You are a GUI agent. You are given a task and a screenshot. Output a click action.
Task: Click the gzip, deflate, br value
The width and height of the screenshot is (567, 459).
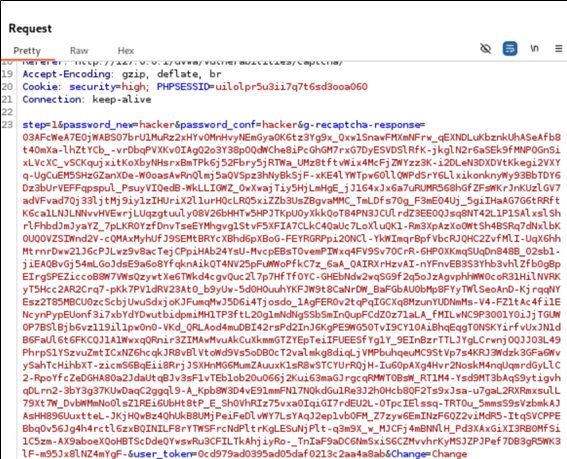pos(171,74)
